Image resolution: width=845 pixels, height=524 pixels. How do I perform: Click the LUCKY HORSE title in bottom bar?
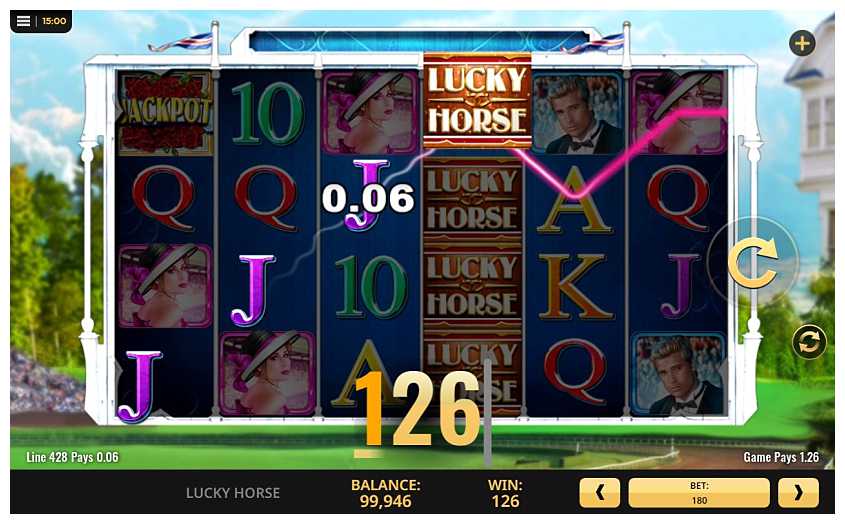[x=233, y=493]
